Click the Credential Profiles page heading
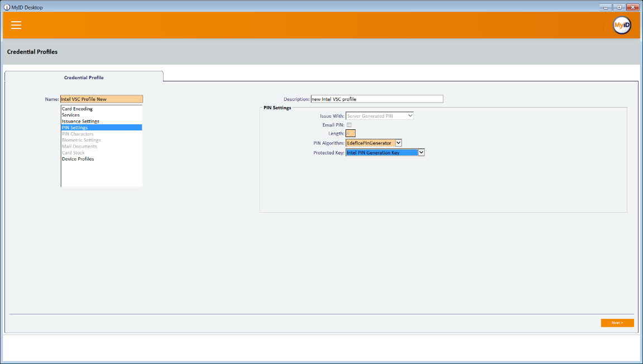This screenshot has height=364, width=643. coord(32,52)
